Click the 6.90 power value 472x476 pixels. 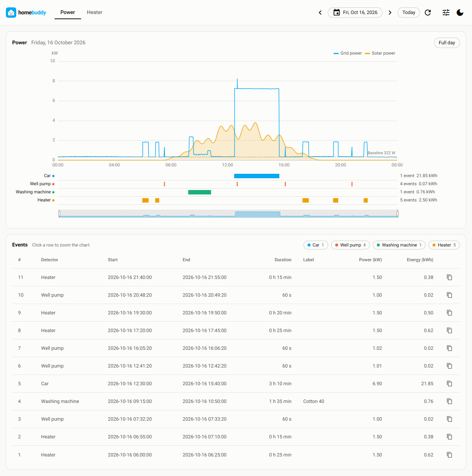(x=377, y=384)
